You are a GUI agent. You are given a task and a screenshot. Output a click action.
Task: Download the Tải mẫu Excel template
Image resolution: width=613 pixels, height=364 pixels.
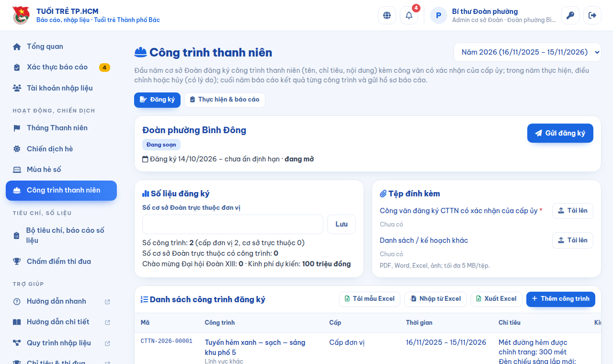[370, 299]
